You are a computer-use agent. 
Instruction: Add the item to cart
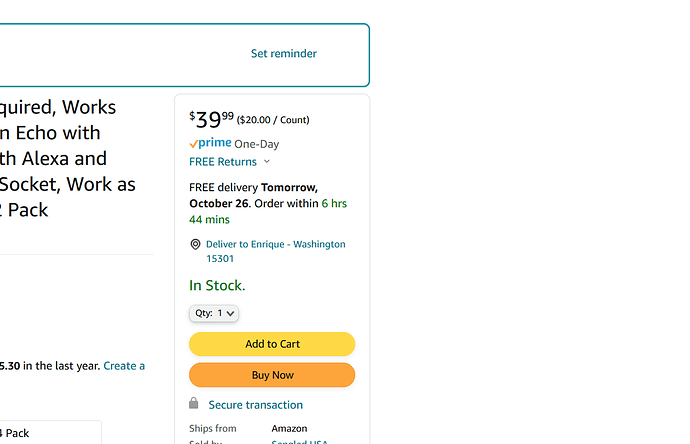(x=272, y=344)
